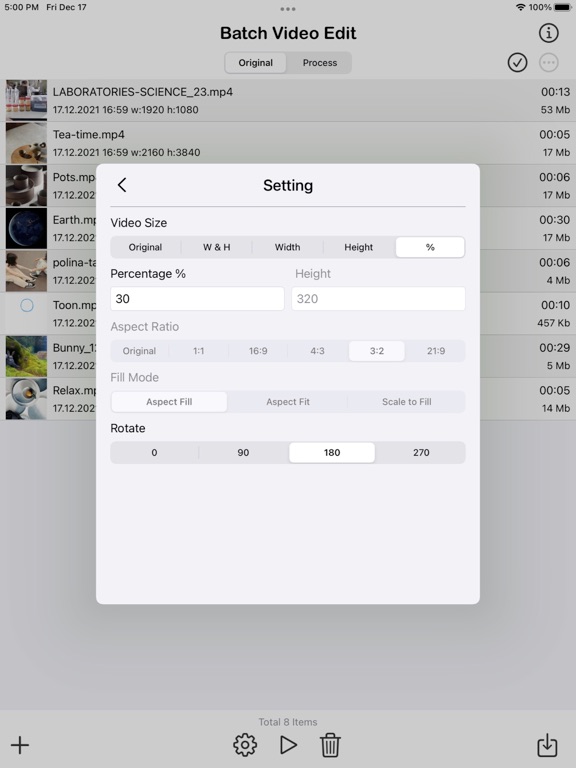Select Aspect Fit fill mode
This screenshot has height=768, width=576.
pos(288,402)
